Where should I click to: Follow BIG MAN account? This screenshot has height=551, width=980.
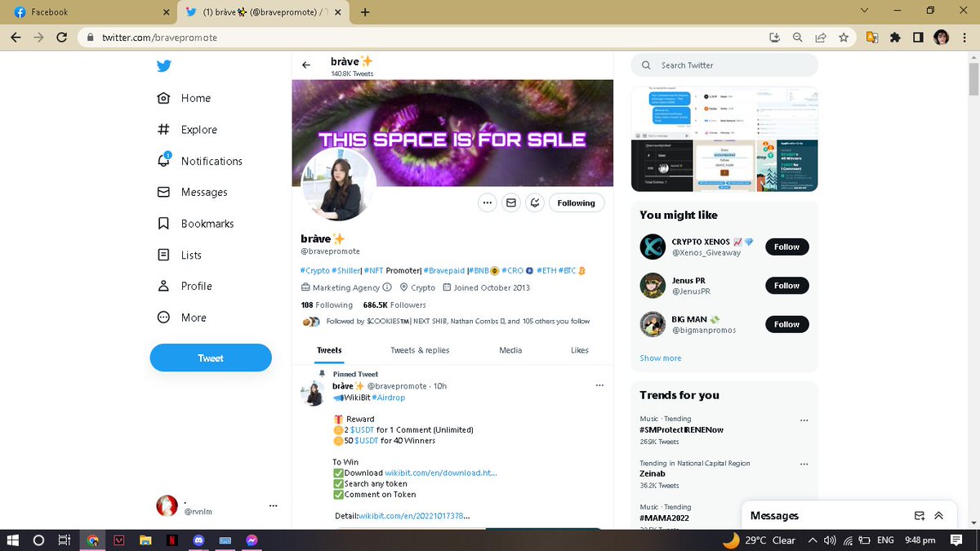787,324
